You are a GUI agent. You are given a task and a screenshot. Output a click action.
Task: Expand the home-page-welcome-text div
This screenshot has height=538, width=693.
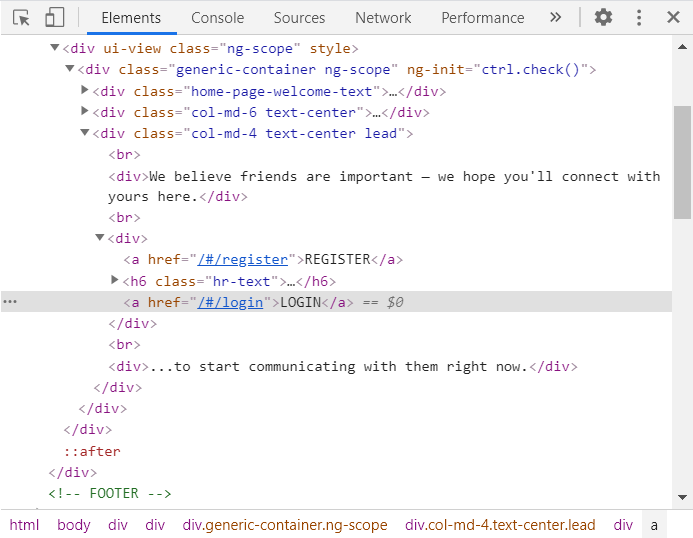tap(85, 91)
